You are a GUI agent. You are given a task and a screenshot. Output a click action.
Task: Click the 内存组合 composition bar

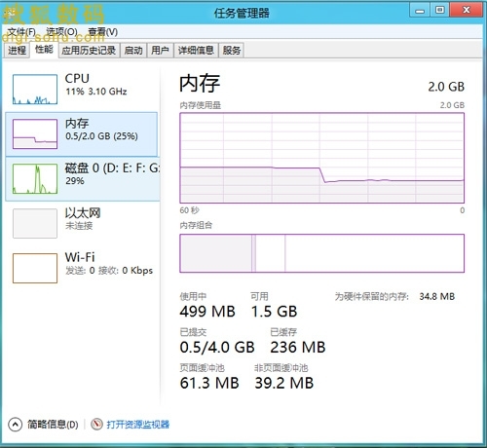coord(321,253)
